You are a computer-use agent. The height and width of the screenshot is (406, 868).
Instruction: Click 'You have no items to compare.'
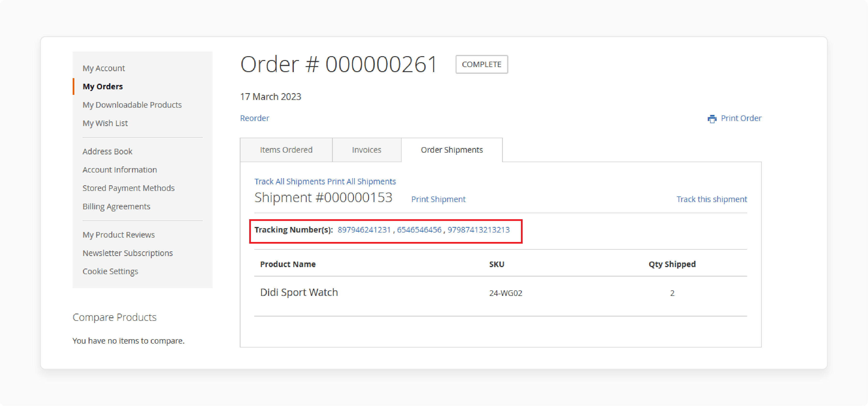point(128,341)
